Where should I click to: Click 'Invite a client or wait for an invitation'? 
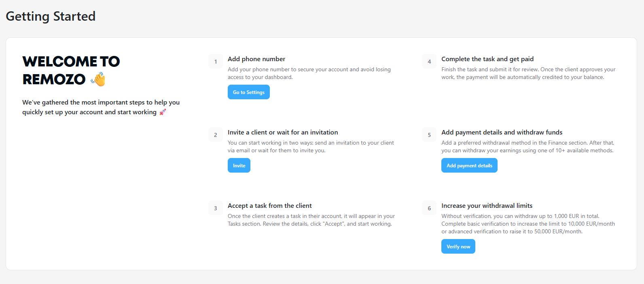click(x=283, y=132)
